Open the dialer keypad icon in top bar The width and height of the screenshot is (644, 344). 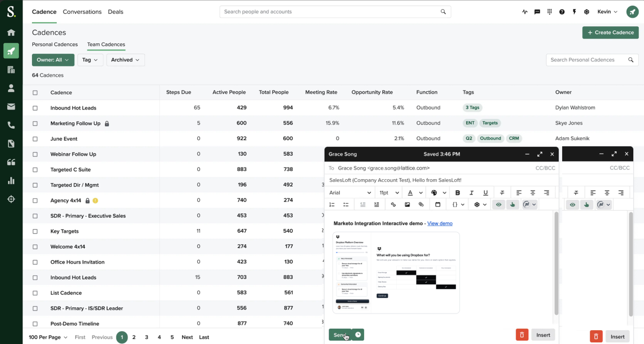tap(550, 12)
